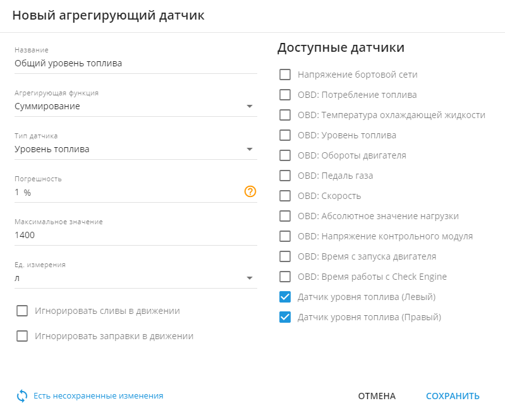Click the ОТМЕНА button
505x420 pixels.
(377, 396)
